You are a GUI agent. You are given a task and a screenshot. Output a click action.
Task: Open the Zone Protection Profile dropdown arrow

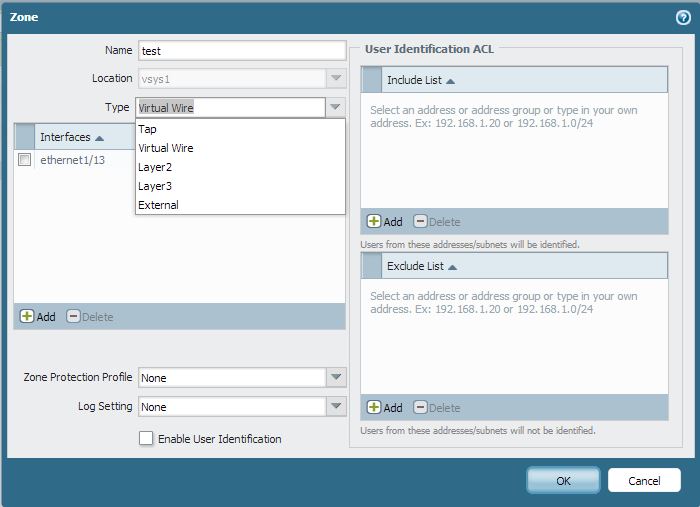[336, 377]
